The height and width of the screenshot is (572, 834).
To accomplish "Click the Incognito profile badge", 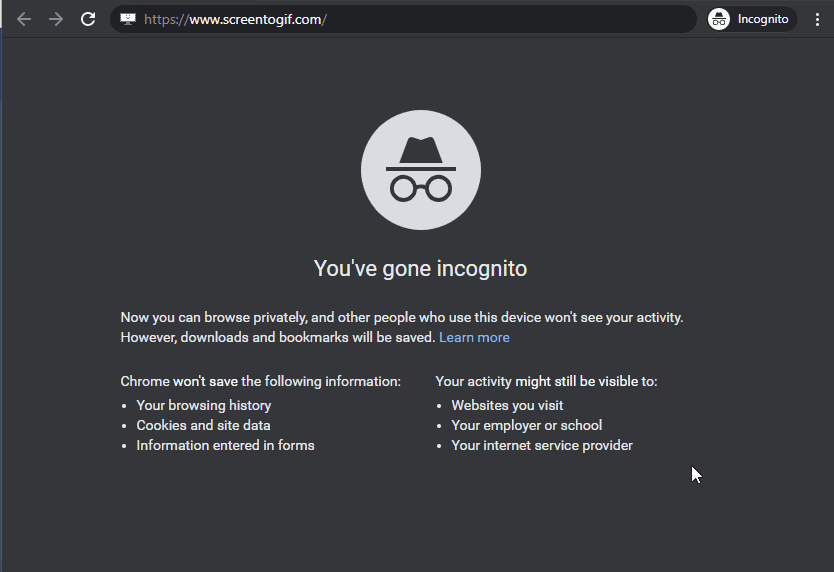I will coord(751,19).
